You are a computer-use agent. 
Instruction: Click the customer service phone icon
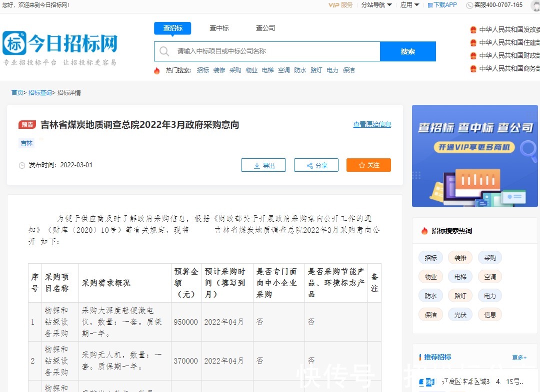(469, 5)
